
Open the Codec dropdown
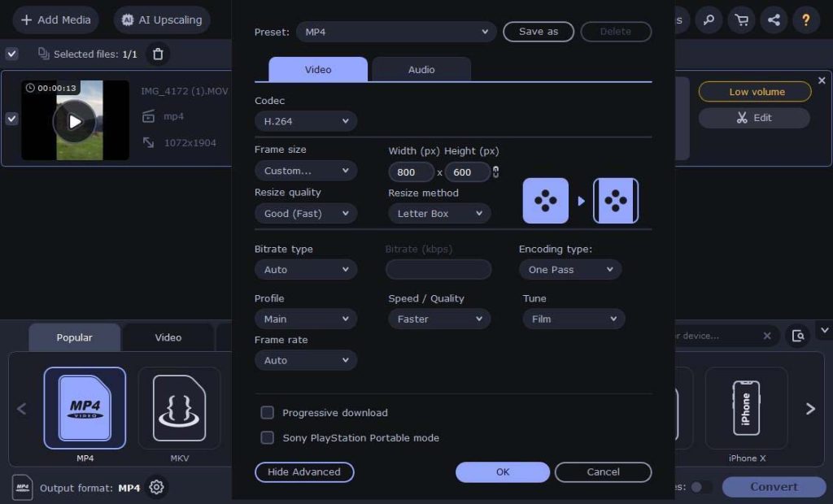click(x=305, y=120)
